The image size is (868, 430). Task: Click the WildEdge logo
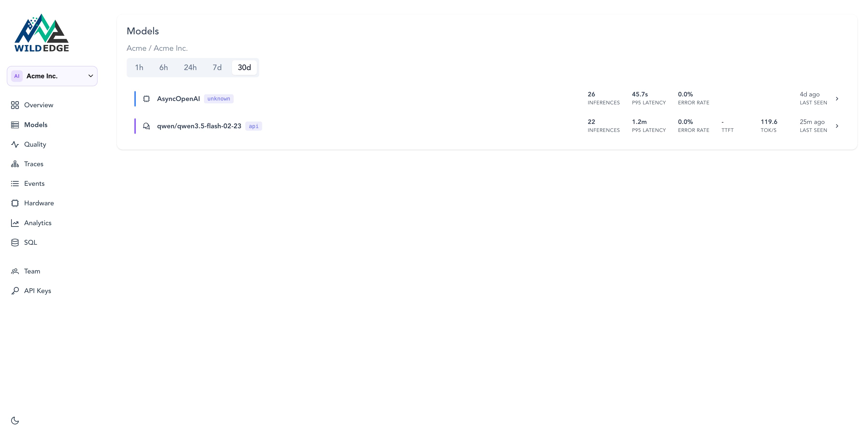(42, 32)
